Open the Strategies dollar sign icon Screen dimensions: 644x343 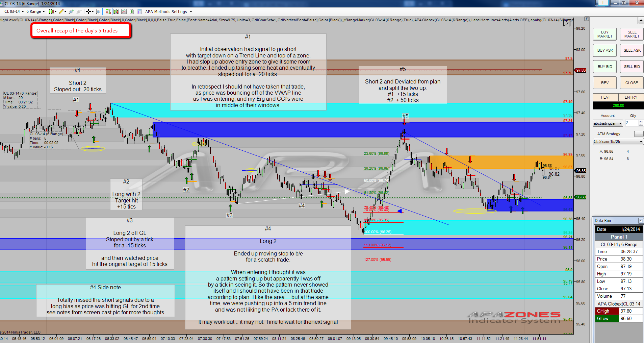(132, 11)
